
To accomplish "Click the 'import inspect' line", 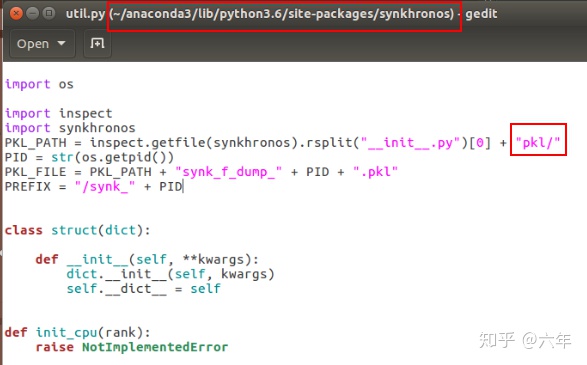I will click(x=58, y=113).
